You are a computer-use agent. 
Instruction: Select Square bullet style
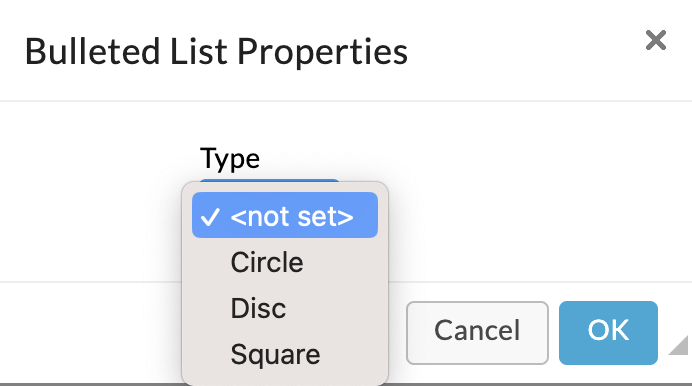(x=285, y=354)
